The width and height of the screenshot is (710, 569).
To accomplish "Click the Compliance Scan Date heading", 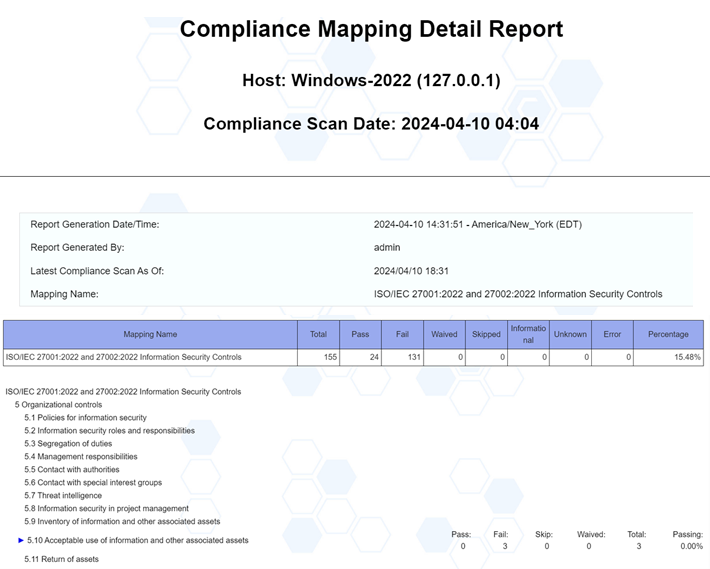I will coord(371,124).
